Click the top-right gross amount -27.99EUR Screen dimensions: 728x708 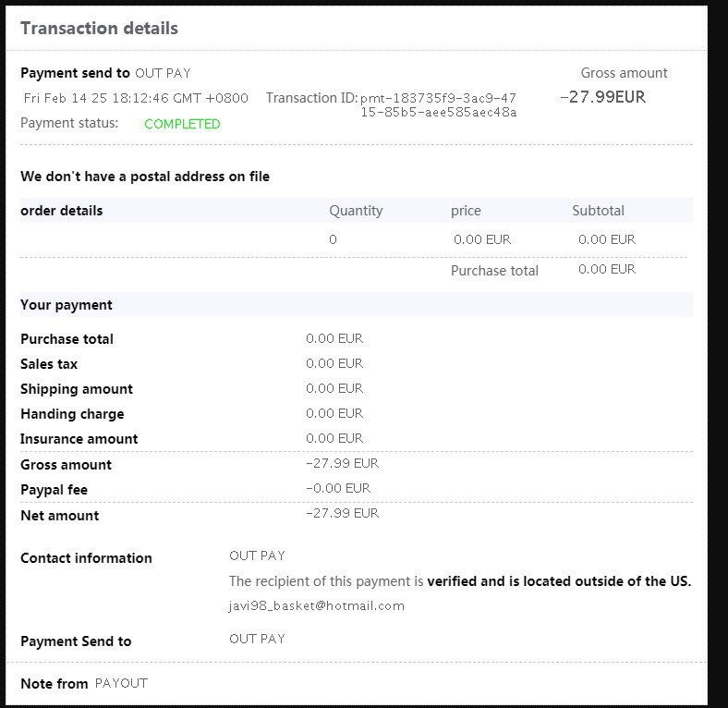[602, 97]
